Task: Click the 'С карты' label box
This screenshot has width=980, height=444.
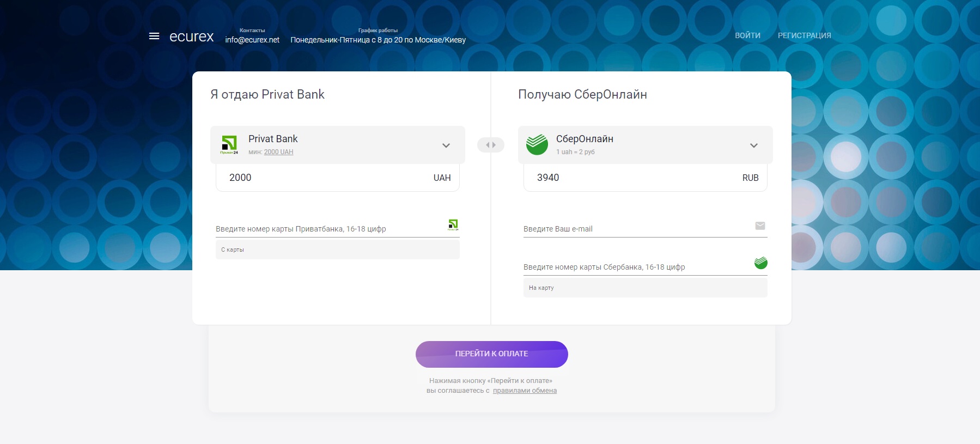Action: pyautogui.click(x=338, y=250)
